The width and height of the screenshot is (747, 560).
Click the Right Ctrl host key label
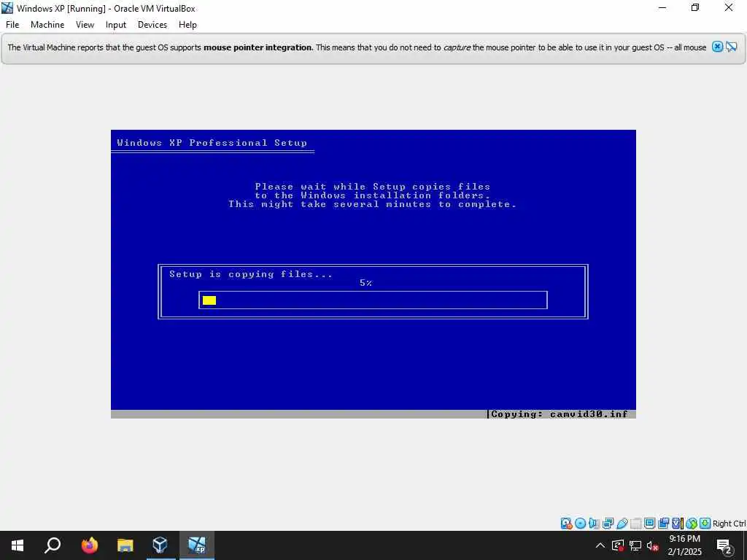(x=729, y=524)
